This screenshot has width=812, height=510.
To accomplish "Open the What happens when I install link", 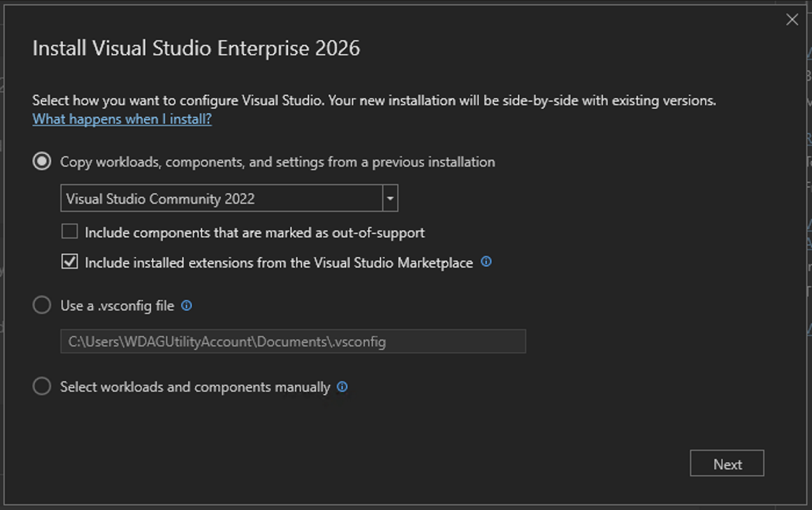I will [x=121, y=119].
